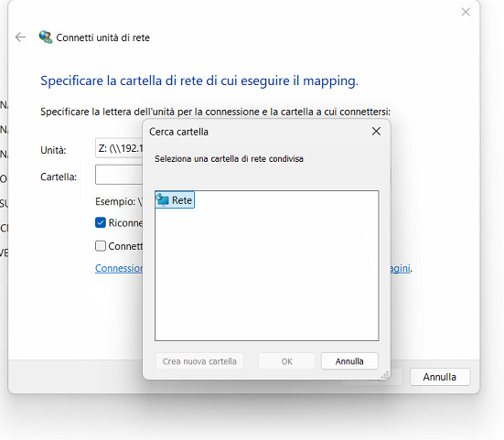Click 'Seleziona una cartella di rete condivisa' text

click(229, 159)
